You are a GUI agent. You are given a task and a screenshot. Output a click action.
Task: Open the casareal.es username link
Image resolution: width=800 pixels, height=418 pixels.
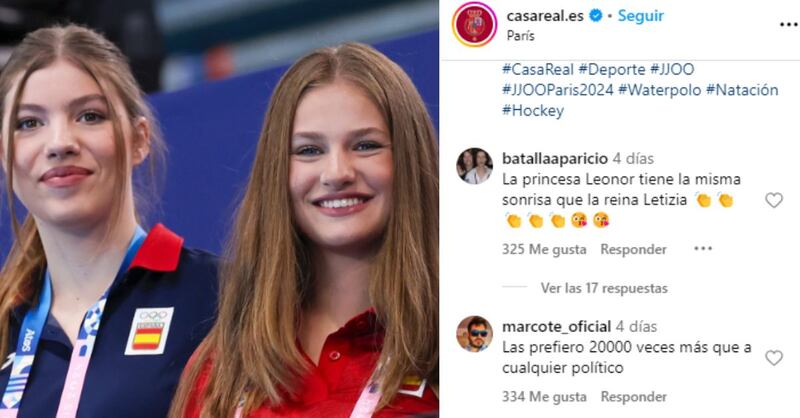point(545,16)
